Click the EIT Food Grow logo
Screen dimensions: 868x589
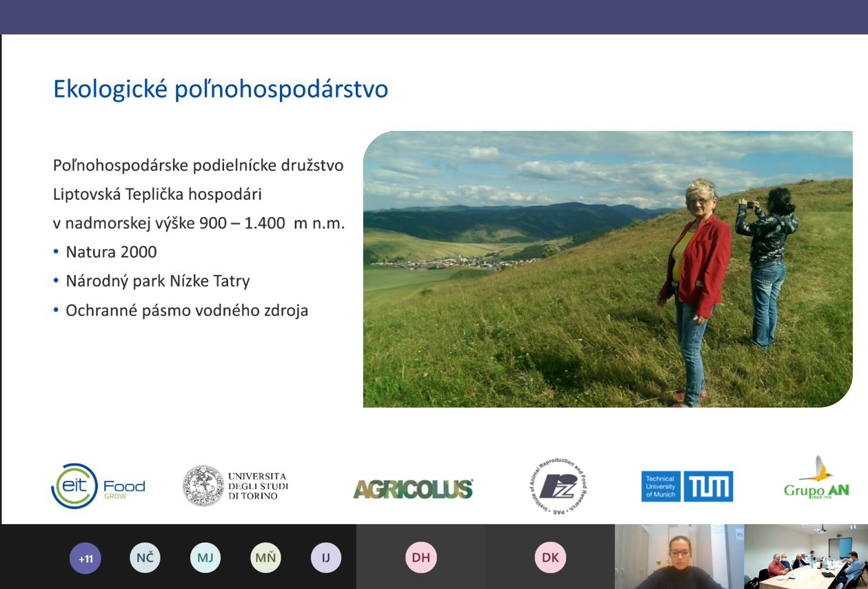tap(98, 486)
